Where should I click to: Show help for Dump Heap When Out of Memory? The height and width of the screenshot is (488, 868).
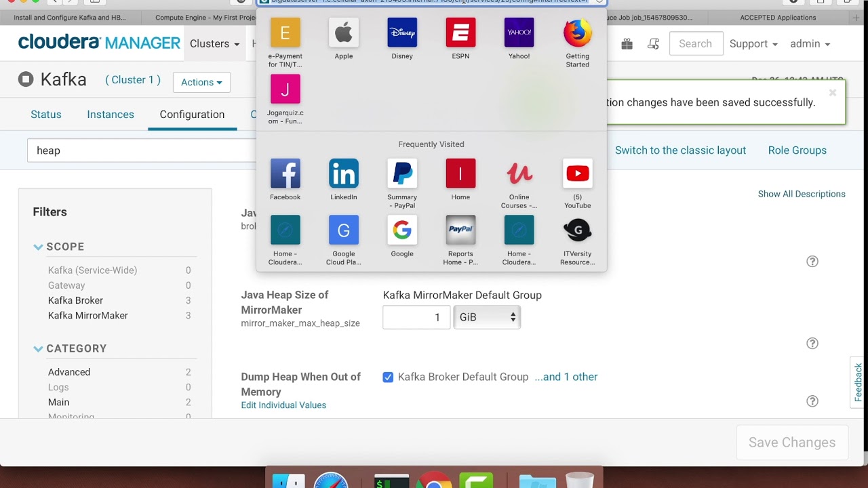pos(812,401)
